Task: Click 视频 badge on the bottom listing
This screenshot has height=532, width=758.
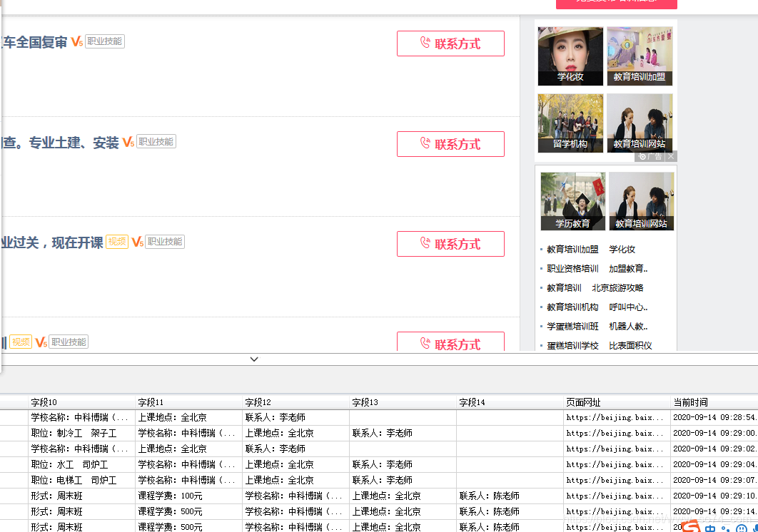Action: (x=21, y=342)
